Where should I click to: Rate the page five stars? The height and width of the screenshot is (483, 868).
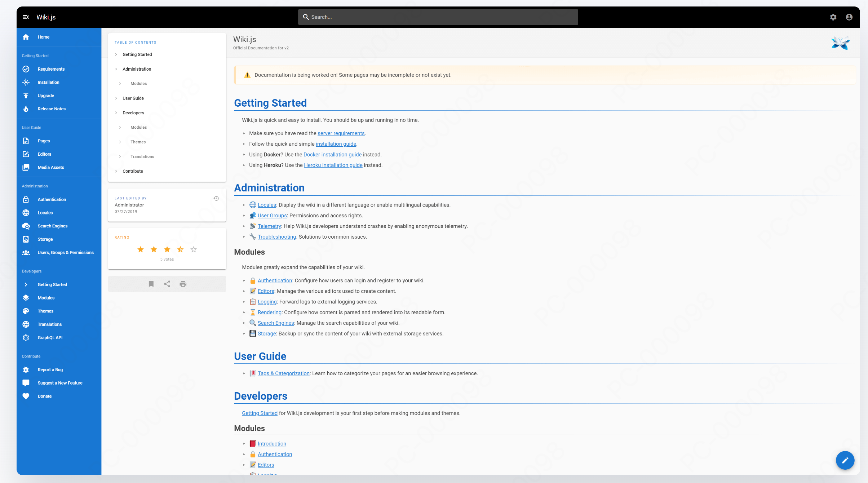point(194,249)
